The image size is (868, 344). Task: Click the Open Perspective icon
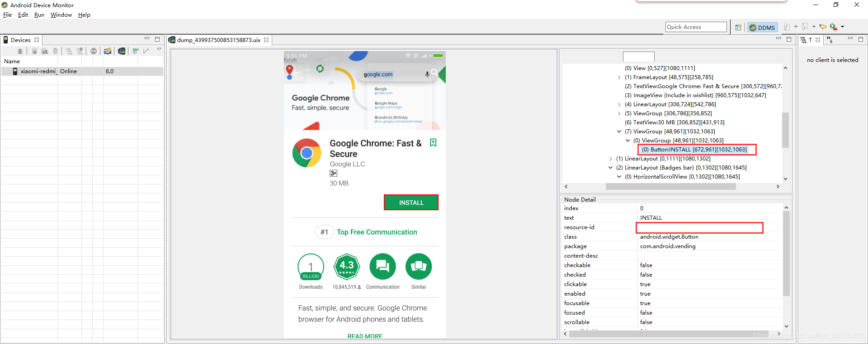(x=738, y=27)
